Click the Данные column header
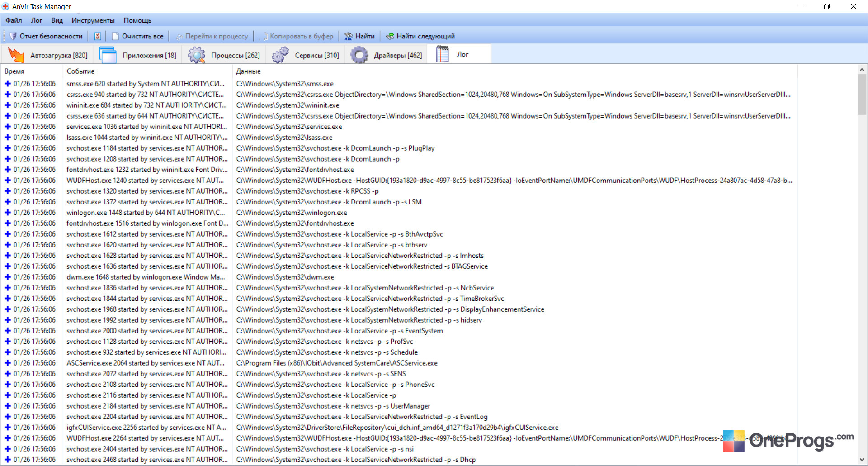868x466 pixels. 515,71
